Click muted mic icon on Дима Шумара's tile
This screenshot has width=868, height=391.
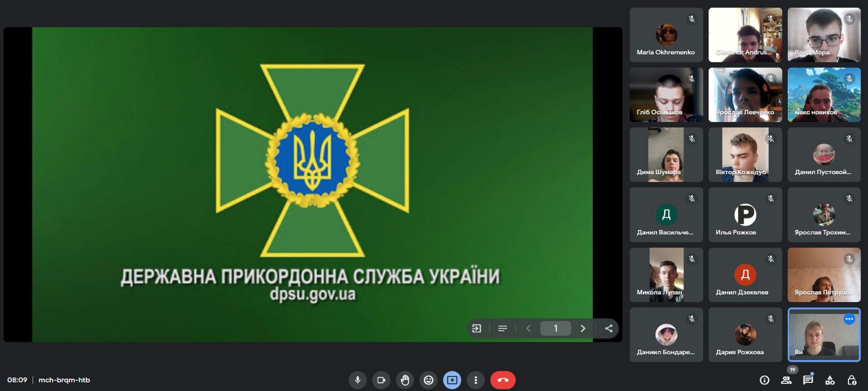[692, 139]
